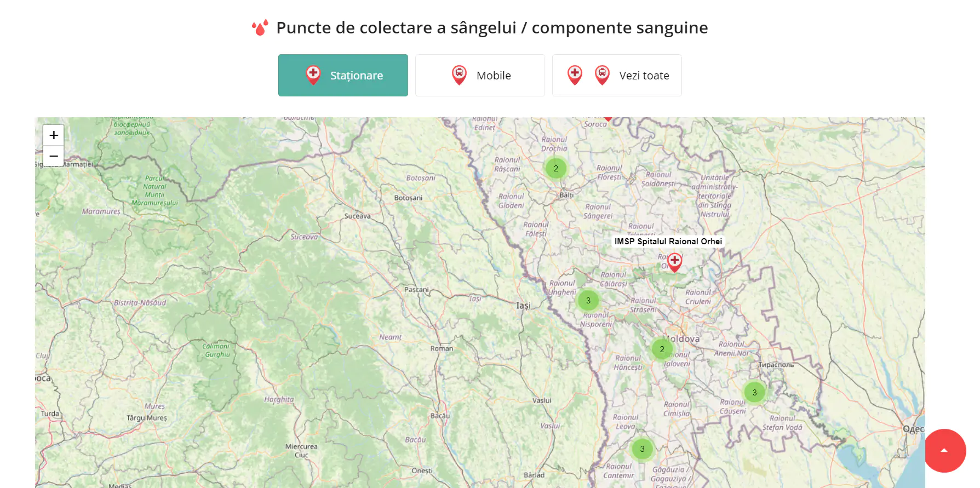This screenshot has height=488, width=980.
Task: Open the cluster of 3 near Gagauzia
Action: [x=643, y=449]
